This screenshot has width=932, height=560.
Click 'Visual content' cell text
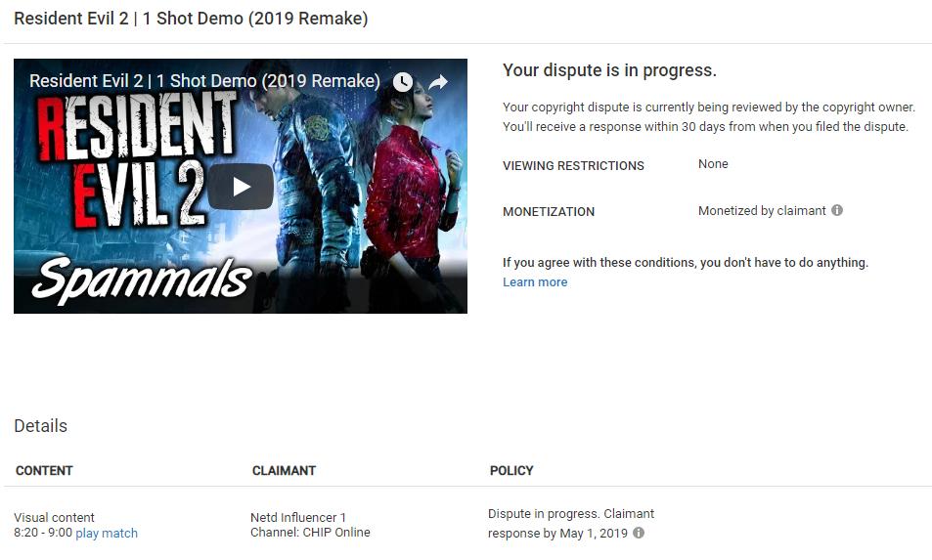(54, 517)
